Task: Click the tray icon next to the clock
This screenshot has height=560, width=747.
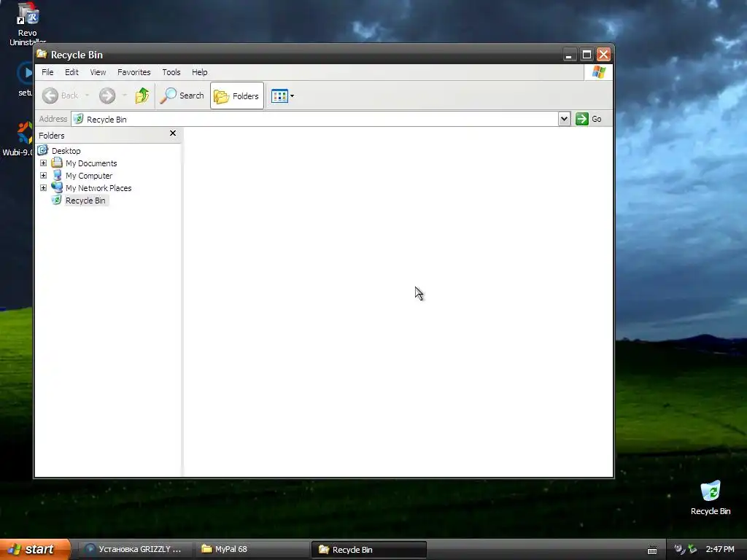Action: click(x=693, y=549)
